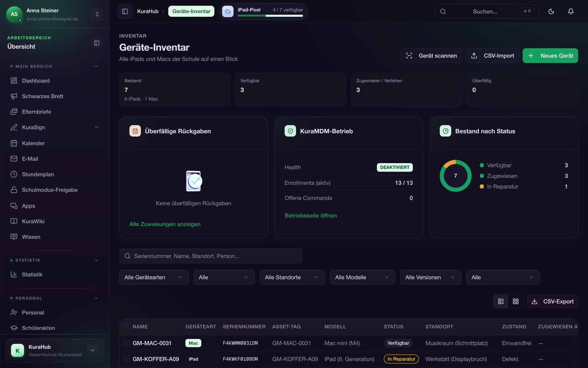
Task: Open the Kalender sidebar entry
Action: click(55, 143)
